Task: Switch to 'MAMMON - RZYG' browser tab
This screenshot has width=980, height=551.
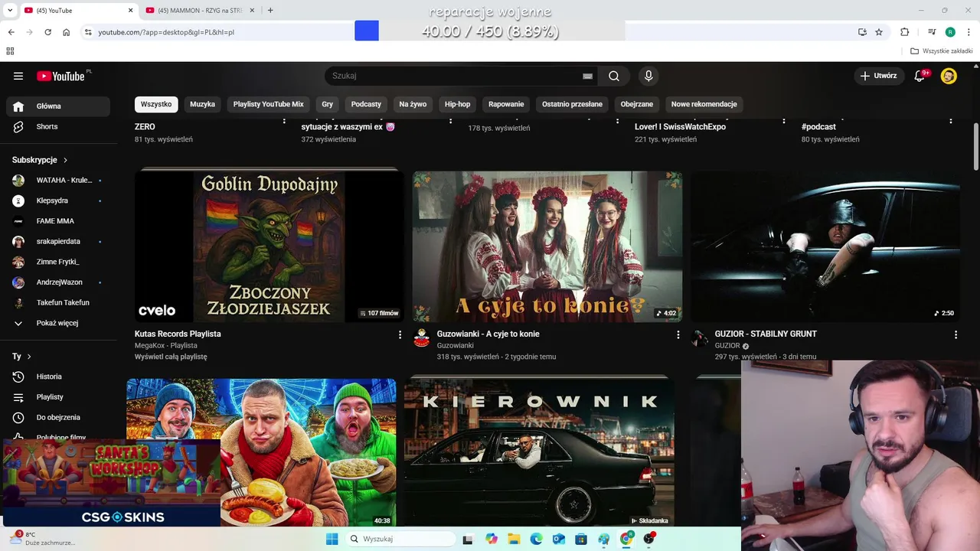Action: pos(199,11)
